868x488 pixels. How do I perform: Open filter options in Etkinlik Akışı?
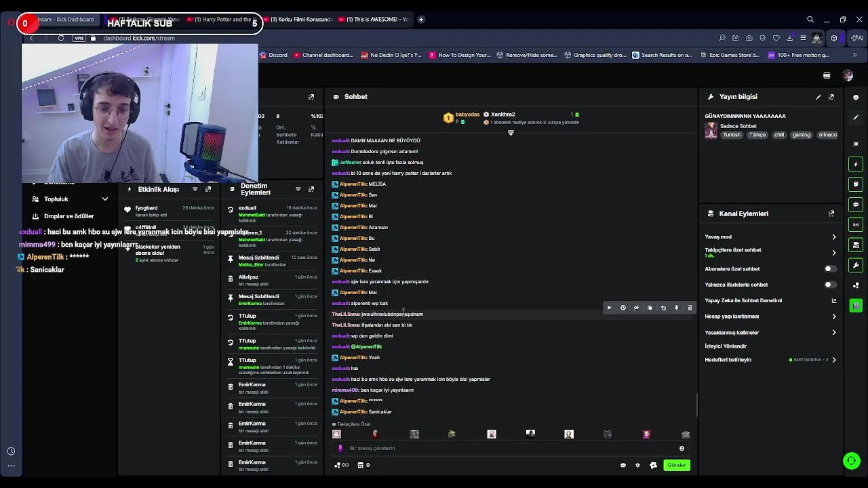coord(195,189)
